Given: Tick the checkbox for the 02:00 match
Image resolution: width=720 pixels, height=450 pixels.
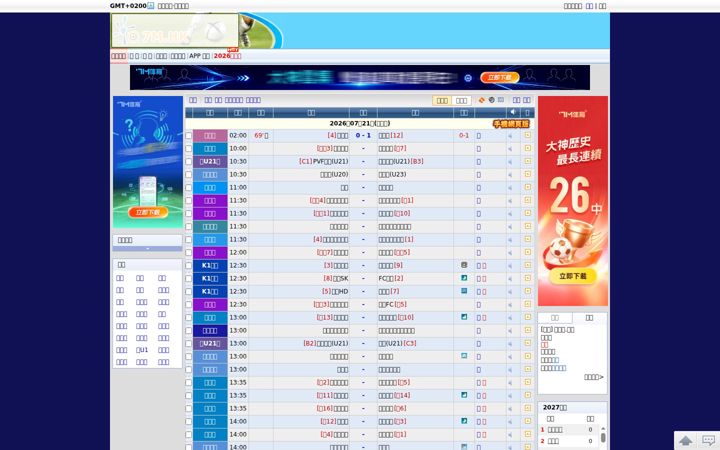Looking at the screenshot, I should pos(188,135).
